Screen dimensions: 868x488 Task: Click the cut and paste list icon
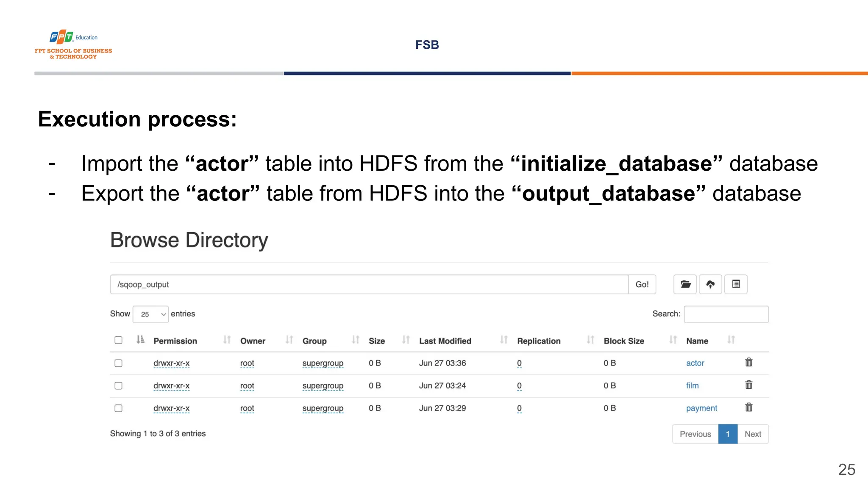pyautogui.click(x=736, y=284)
